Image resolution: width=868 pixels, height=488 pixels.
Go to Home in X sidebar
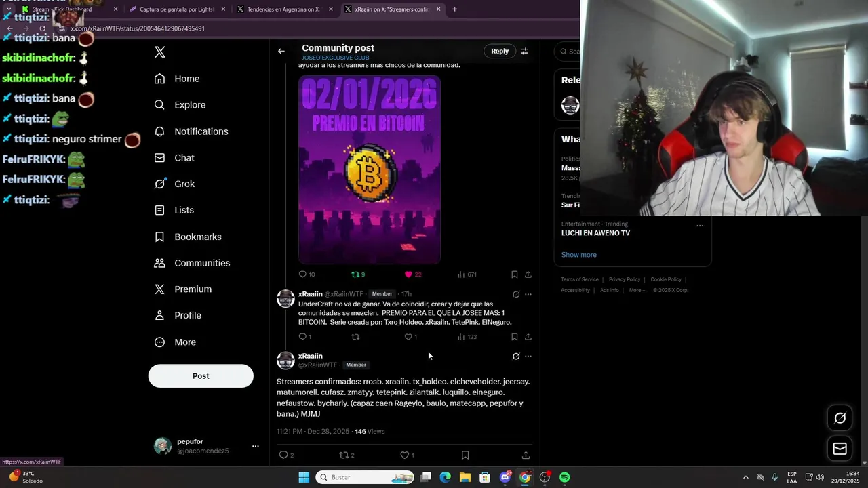click(x=176, y=79)
